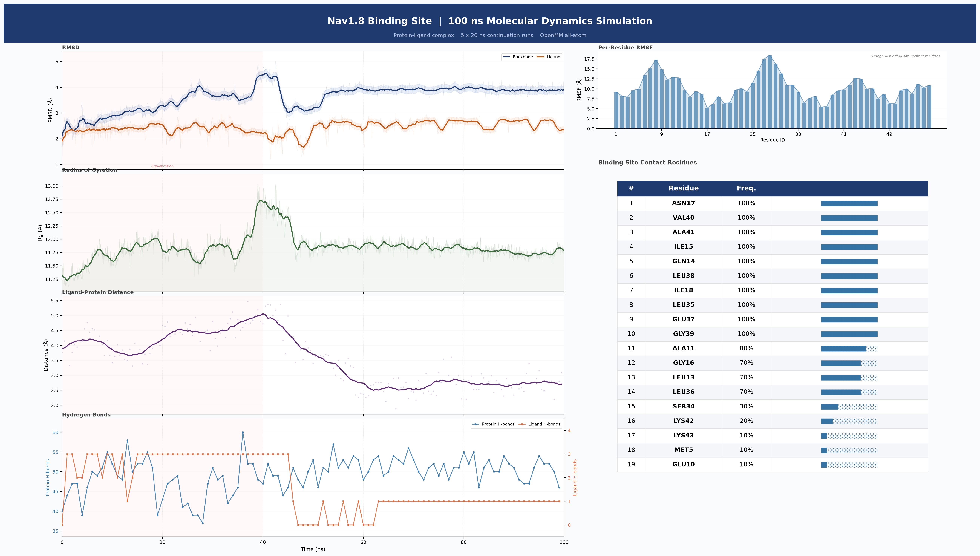This screenshot has width=980, height=556.
Task: Click the Residue ID axis label
Action: [x=772, y=140]
